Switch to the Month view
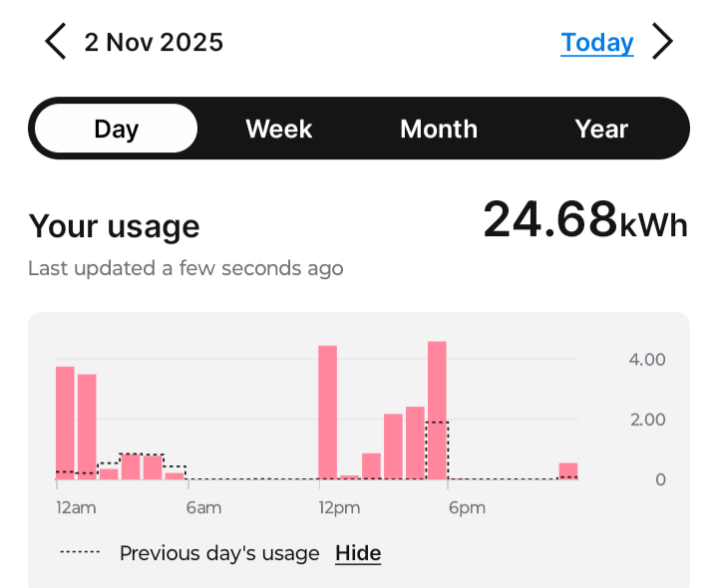 [439, 129]
